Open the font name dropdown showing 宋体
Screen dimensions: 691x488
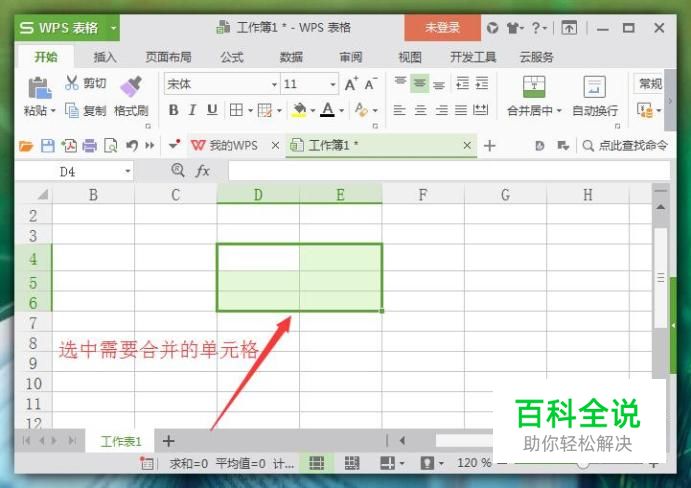pyautogui.click(x=274, y=84)
